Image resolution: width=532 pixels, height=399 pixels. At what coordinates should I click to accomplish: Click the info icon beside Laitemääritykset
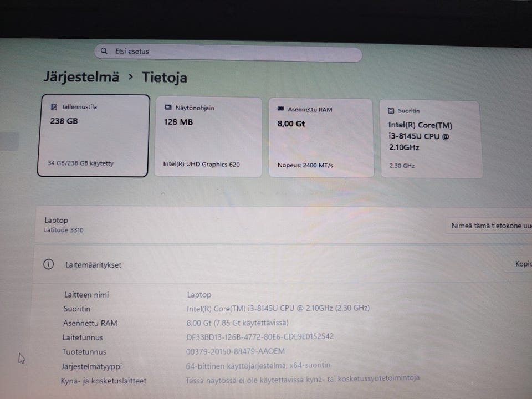(49, 264)
